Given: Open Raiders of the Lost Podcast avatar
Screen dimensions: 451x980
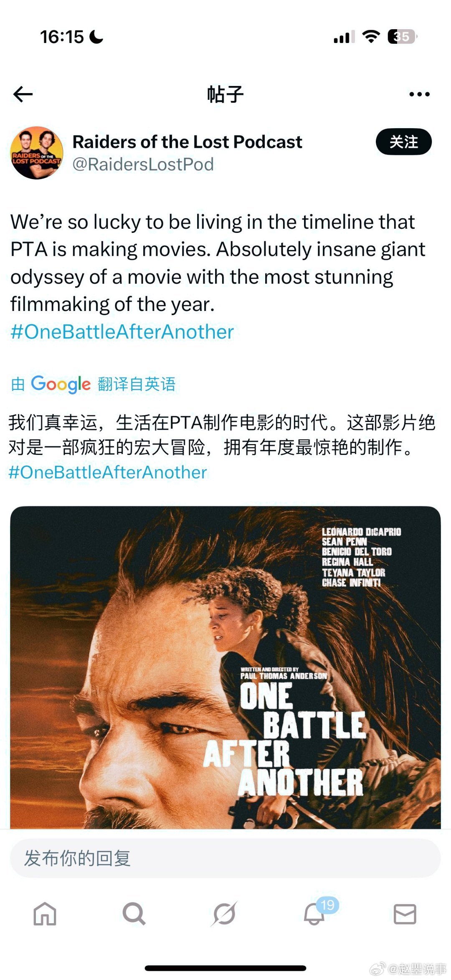Looking at the screenshot, I should click(37, 153).
